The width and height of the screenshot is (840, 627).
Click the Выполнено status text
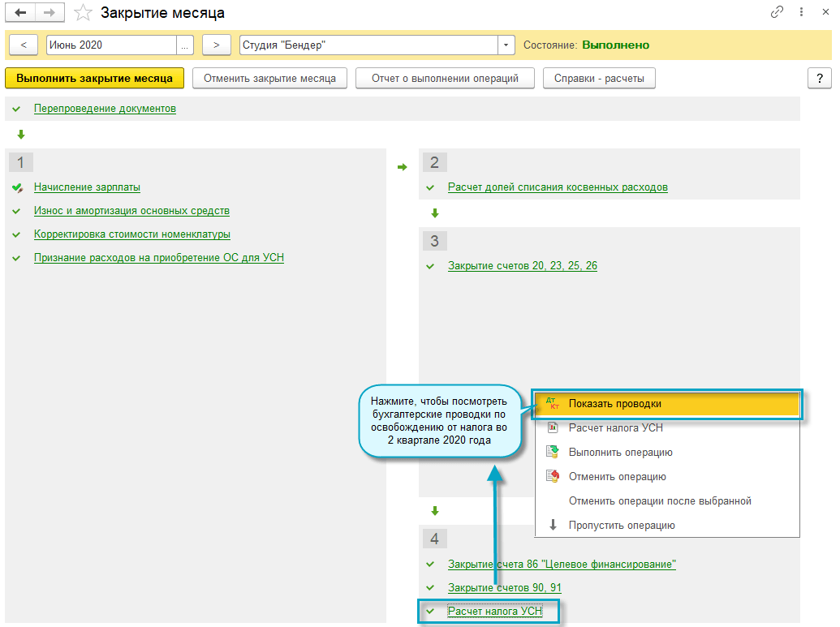coord(615,45)
